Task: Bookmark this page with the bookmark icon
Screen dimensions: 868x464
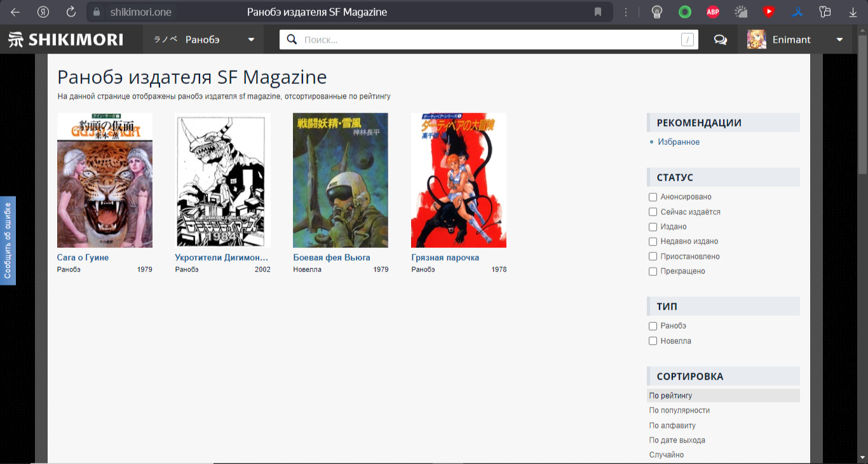Action: pyautogui.click(x=598, y=12)
